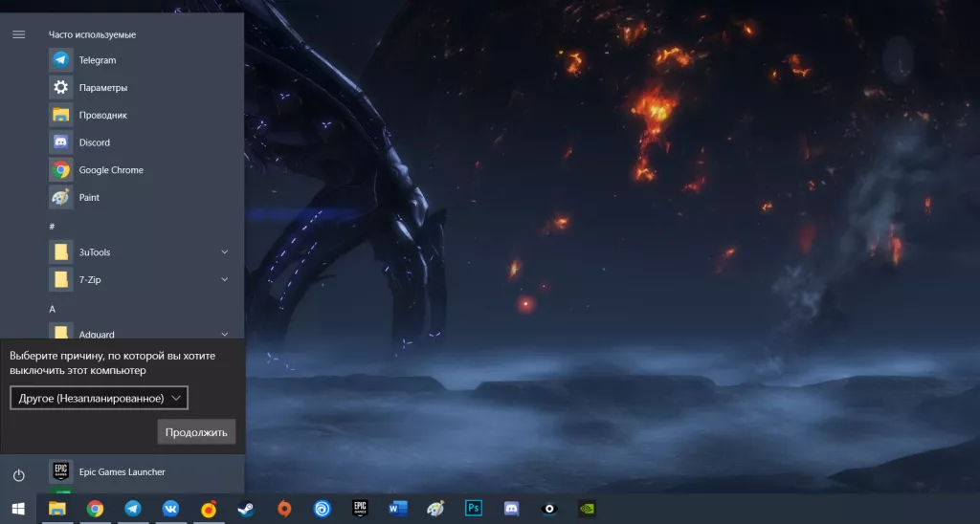980x524 pixels.
Task: Click the power icon in Start menu
Action: [x=18, y=475]
